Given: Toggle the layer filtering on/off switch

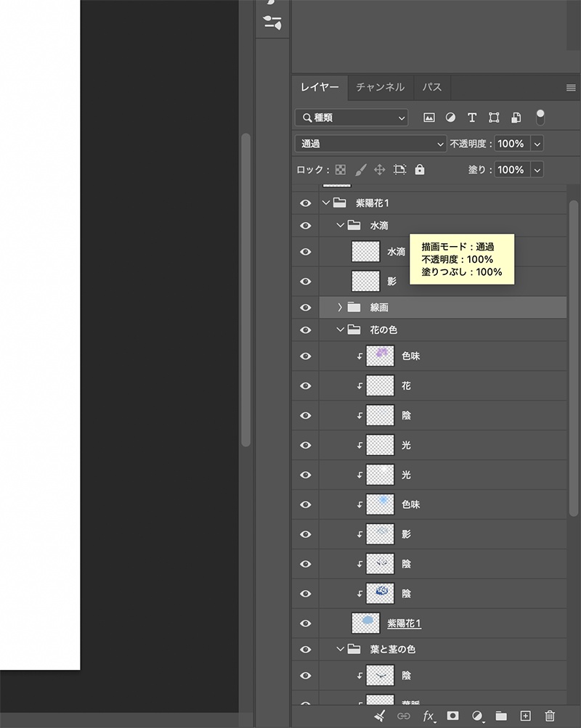Looking at the screenshot, I should point(540,118).
